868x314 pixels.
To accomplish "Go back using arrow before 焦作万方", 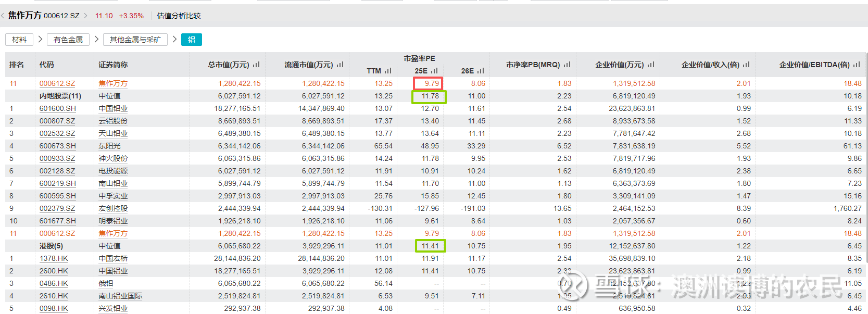I will pos(3,16).
